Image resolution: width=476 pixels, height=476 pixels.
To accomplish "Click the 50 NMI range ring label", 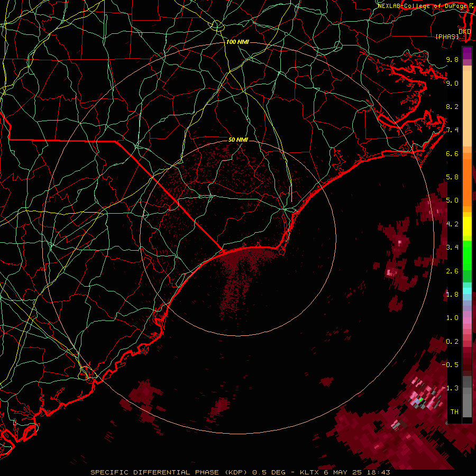I will click(238, 140).
